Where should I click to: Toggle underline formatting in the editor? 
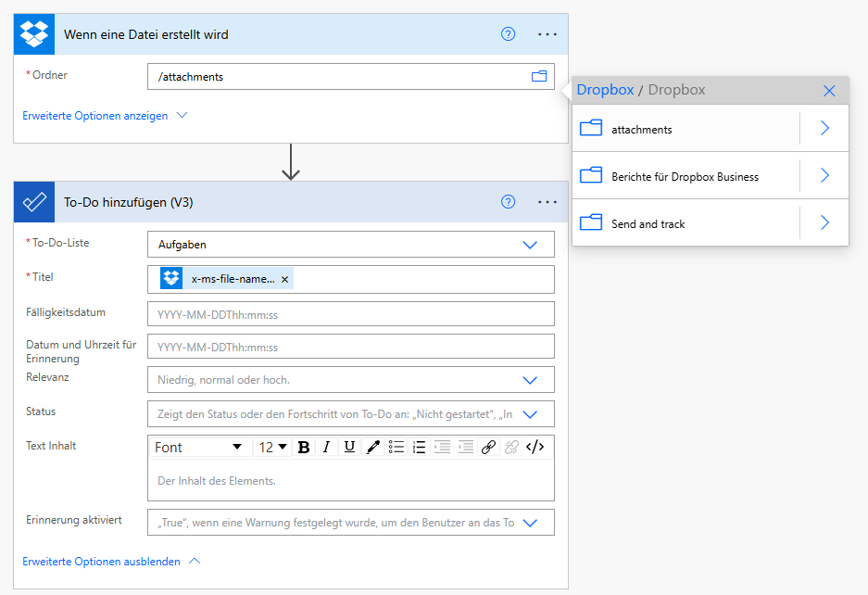point(349,447)
